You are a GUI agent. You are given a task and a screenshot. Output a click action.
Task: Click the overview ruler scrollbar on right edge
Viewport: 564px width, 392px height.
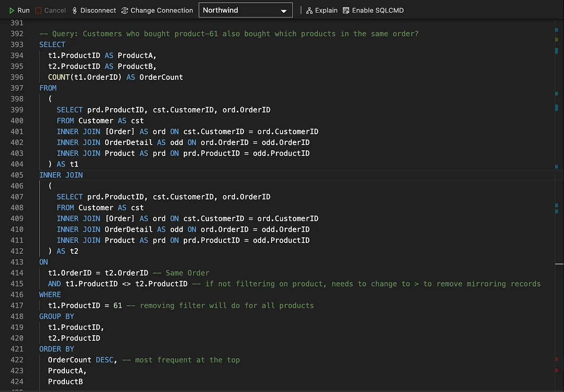559,205
